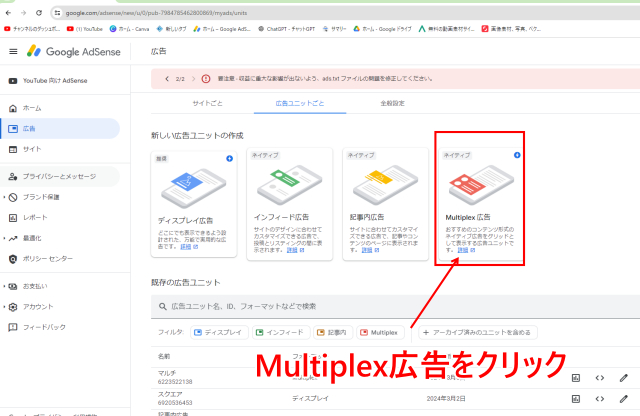
Task: Open レポート in the sidebar
Action: pos(60,218)
